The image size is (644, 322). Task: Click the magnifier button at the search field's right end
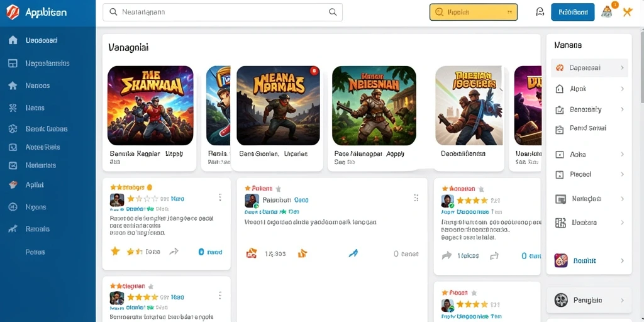(333, 13)
